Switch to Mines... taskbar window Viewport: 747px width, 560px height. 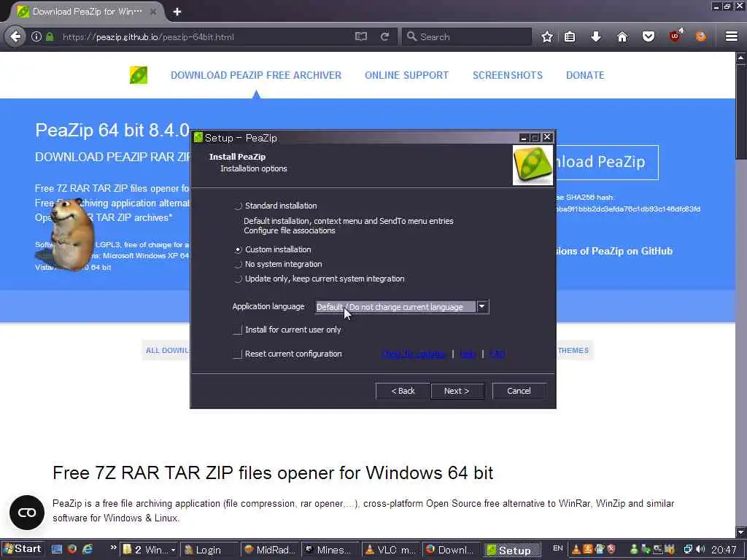(330, 550)
